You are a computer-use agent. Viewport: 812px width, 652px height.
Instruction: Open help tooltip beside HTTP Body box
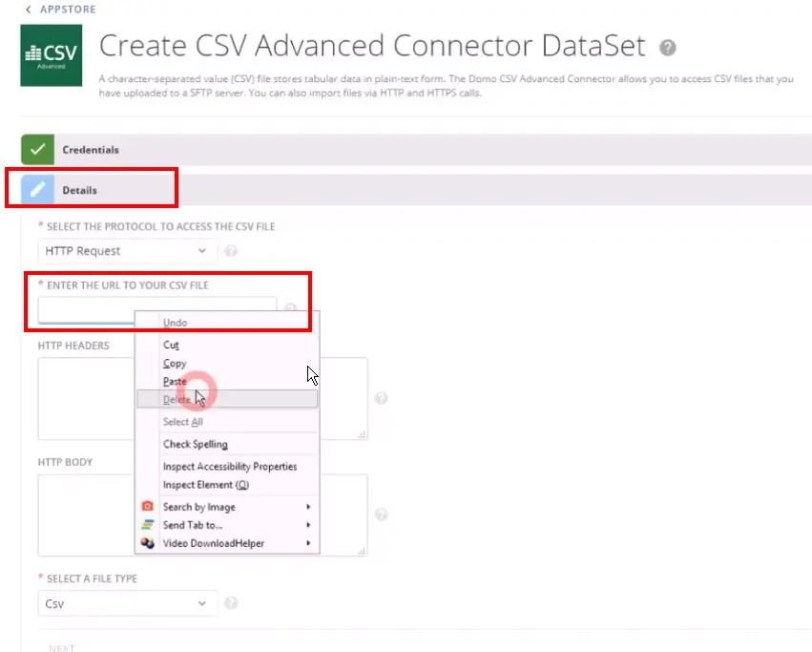381,515
